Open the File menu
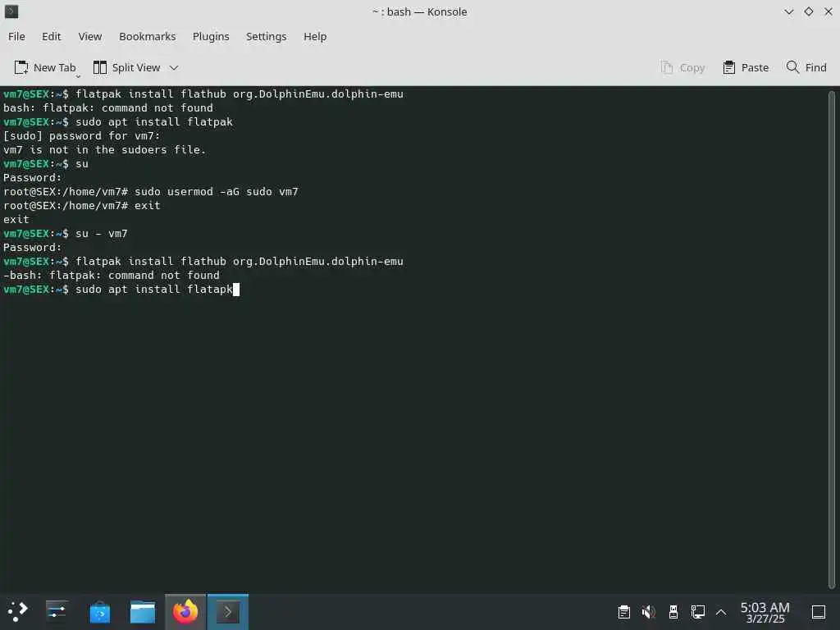Viewport: 840px width, 630px height. [x=16, y=36]
